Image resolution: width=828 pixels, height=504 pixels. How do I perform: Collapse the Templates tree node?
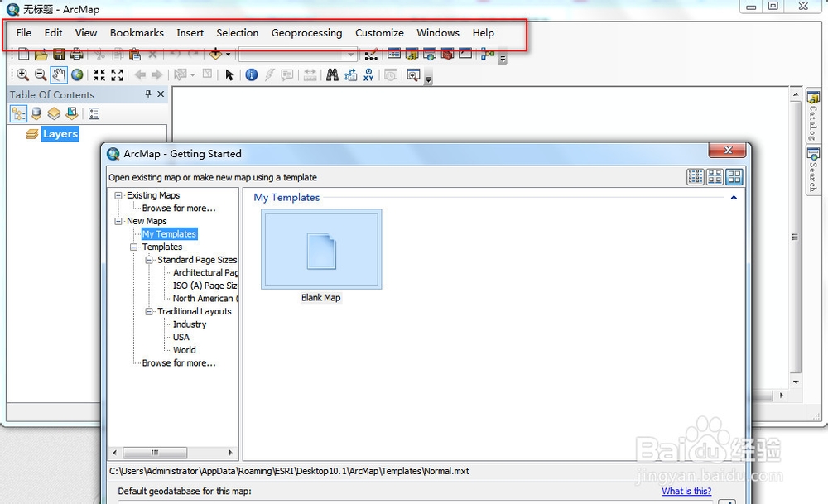tap(133, 247)
